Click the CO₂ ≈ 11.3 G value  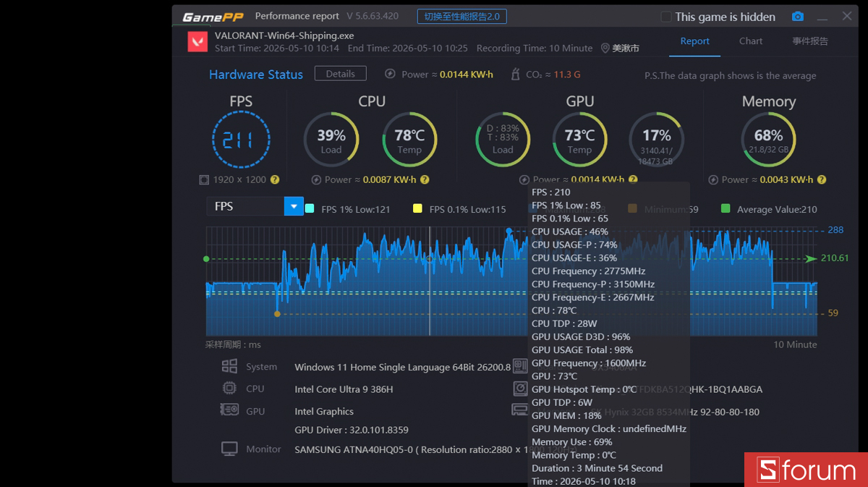coord(553,75)
